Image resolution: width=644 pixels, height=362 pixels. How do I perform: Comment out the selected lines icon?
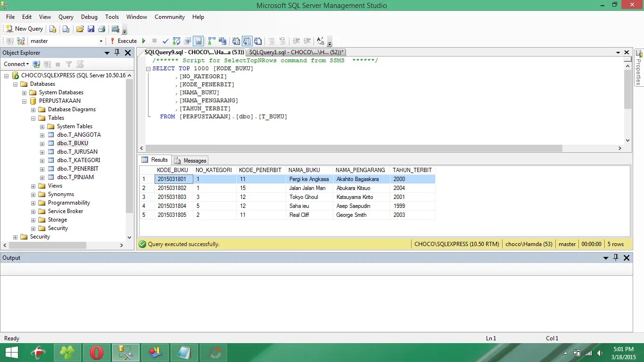point(272,41)
